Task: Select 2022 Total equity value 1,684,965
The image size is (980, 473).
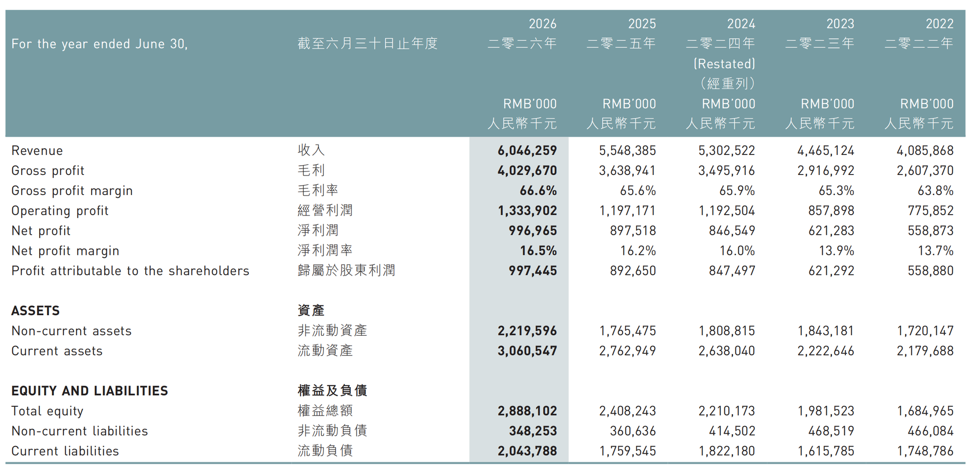Action: [x=925, y=411]
